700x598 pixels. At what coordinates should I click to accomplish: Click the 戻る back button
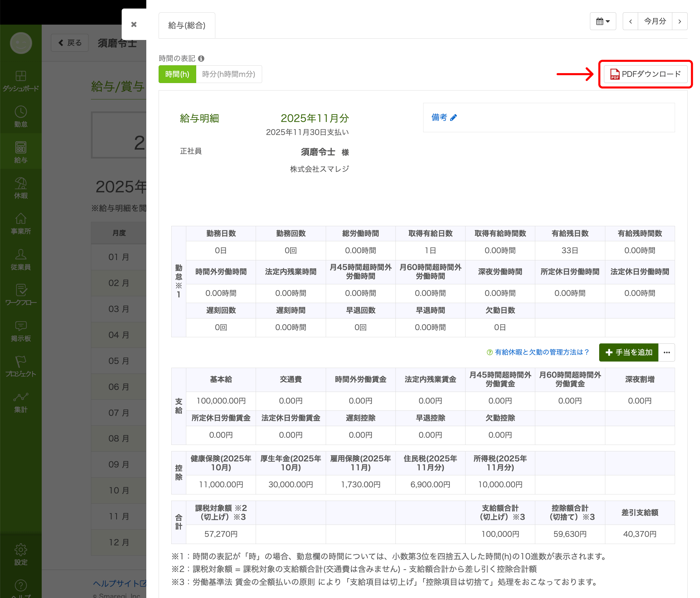(70, 43)
